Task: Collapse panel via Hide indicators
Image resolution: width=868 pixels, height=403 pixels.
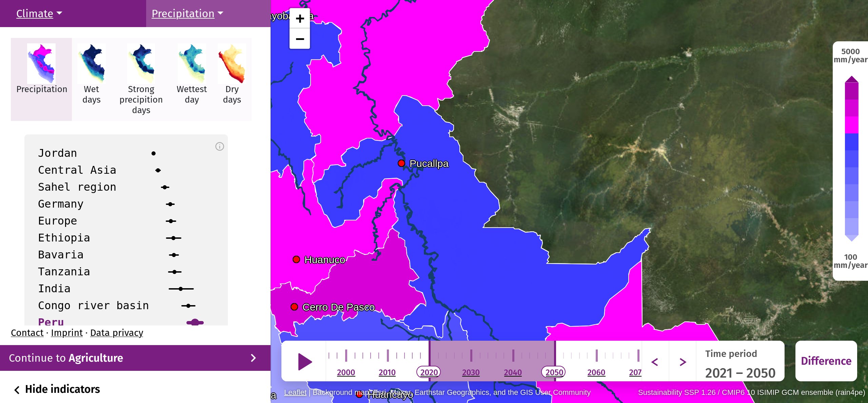Action: click(x=57, y=389)
